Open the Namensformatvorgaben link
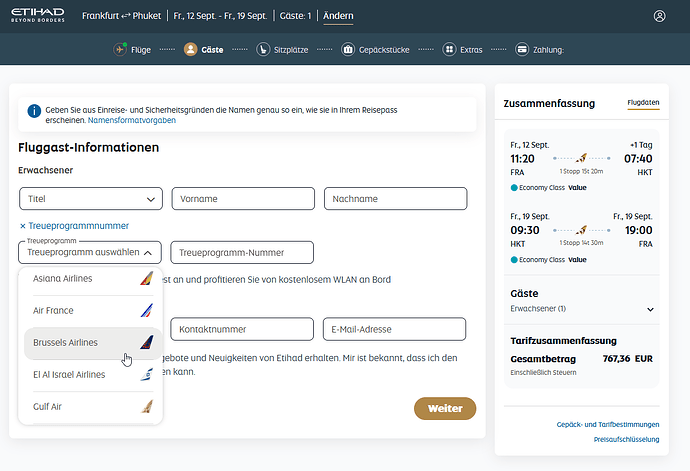This screenshot has height=471, width=690. tap(132, 120)
